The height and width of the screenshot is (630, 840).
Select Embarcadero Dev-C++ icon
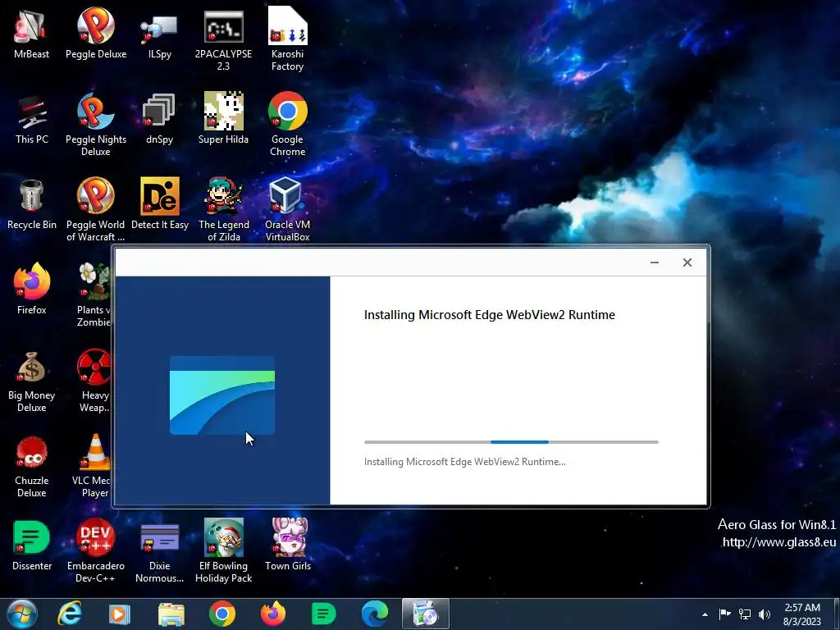[96, 551]
